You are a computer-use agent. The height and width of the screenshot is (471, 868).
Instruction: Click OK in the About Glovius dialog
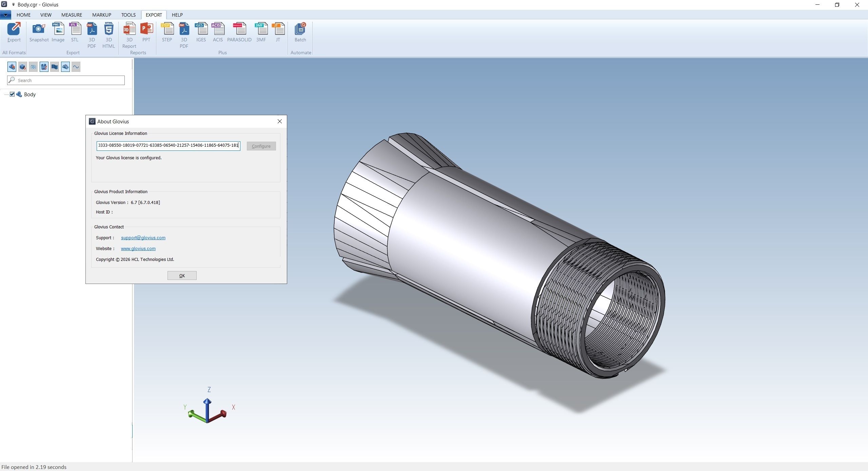(182, 275)
